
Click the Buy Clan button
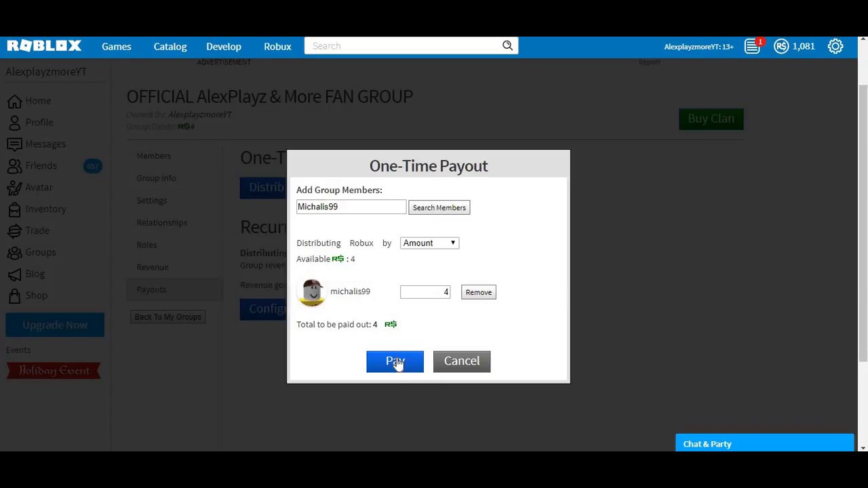coord(711,119)
